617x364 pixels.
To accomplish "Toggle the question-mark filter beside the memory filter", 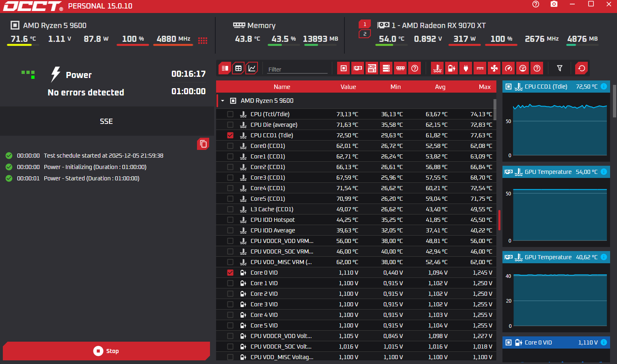I will [415, 68].
